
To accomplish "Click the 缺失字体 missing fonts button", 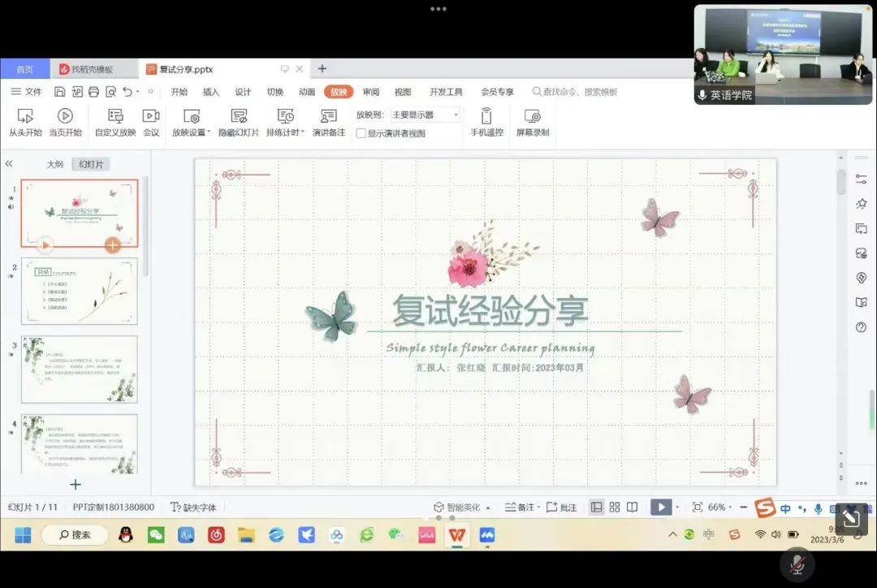I will tap(193, 507).
